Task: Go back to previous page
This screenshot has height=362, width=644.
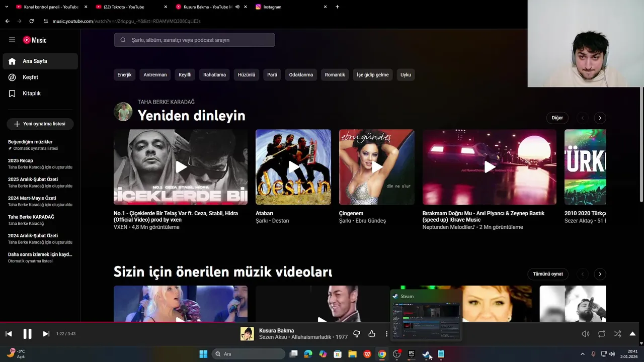Action: tap(7, 21)
